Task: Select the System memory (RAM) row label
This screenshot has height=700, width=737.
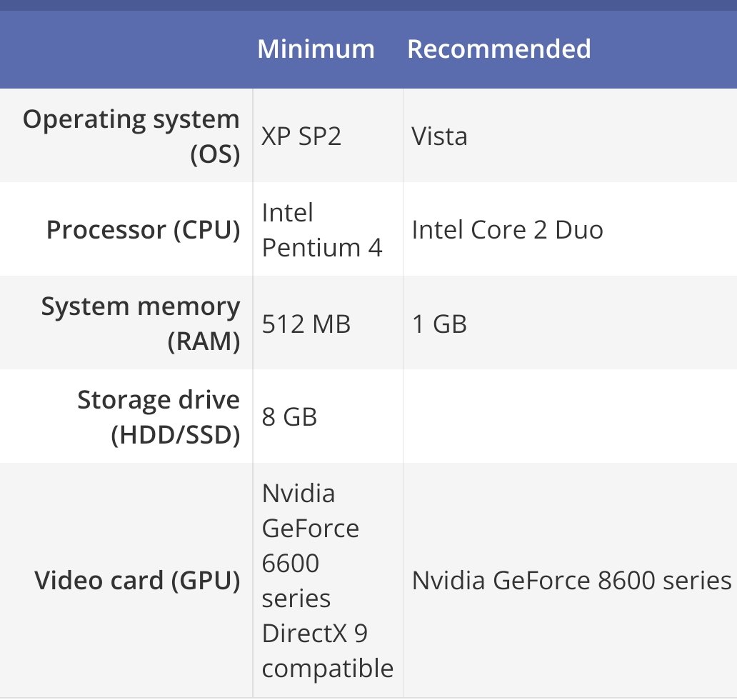Action: point(141,323)
